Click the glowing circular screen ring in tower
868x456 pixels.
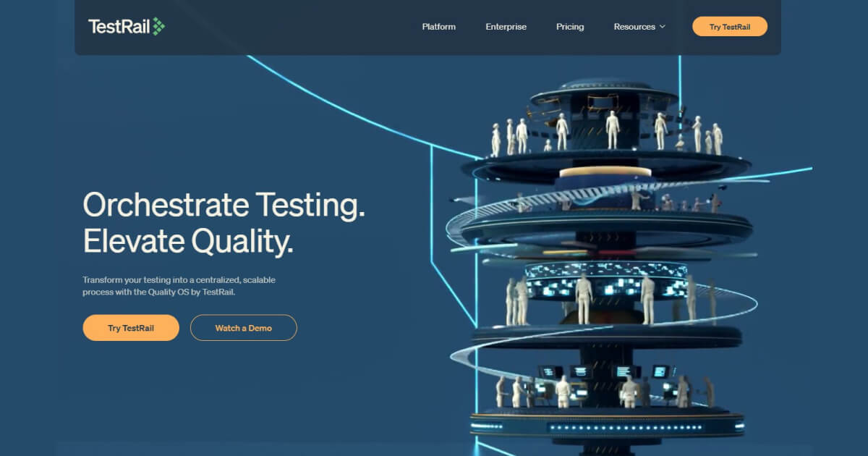coord(605,281)
